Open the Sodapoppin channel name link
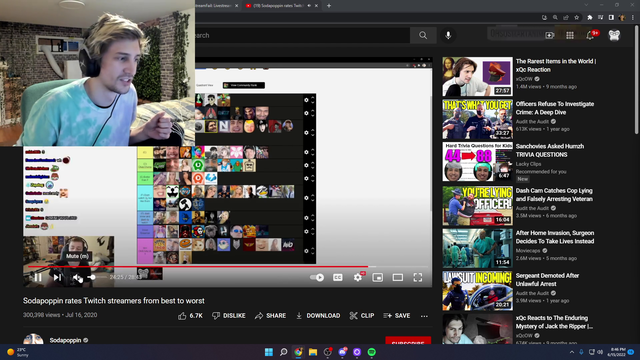 [65, 340]
